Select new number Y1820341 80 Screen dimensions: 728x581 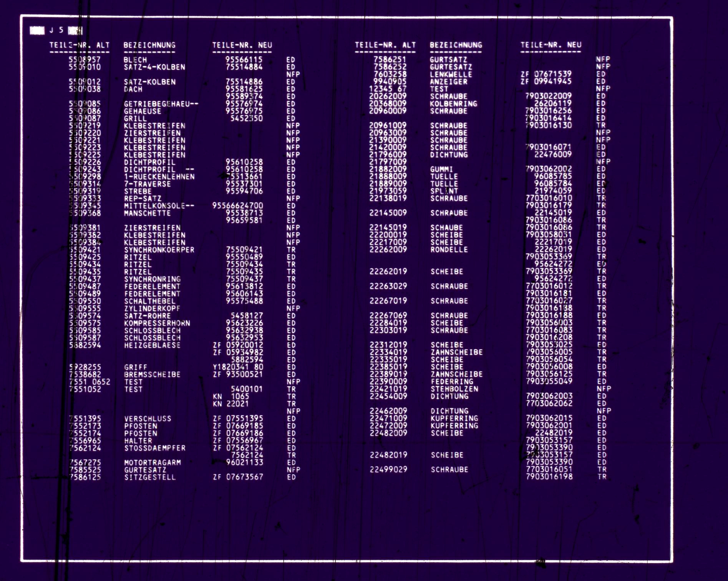tap(238, 367)
